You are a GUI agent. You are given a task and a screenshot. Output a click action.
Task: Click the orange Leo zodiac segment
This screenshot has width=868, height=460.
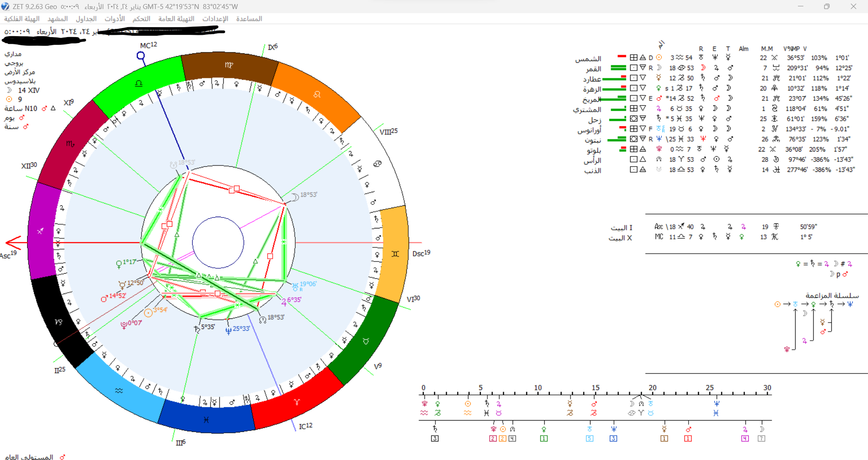point(317,94)
